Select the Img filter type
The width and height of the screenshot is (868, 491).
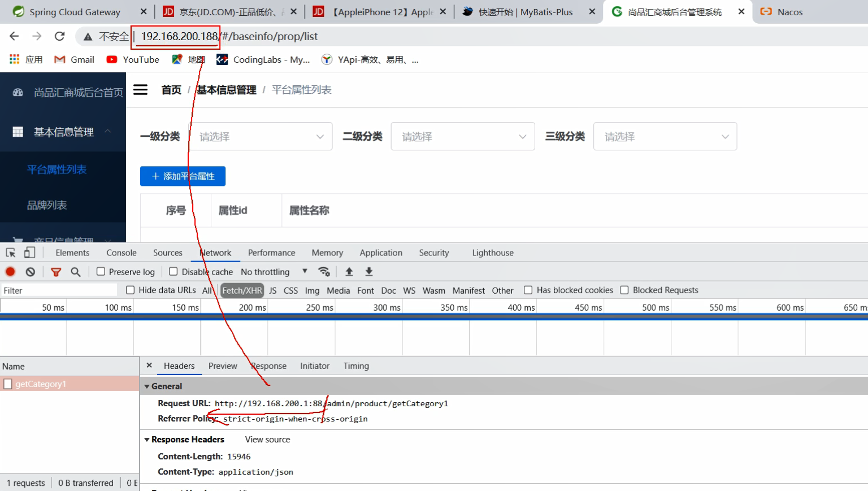312,290
